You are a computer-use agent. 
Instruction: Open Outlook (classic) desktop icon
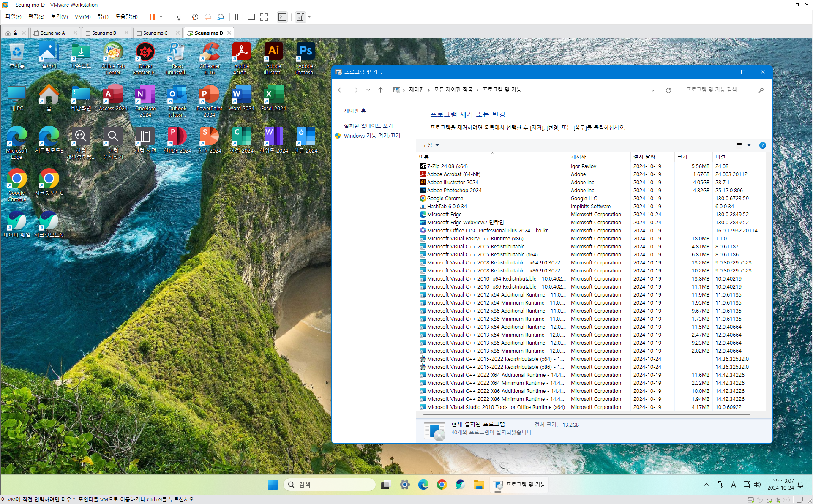177,101
